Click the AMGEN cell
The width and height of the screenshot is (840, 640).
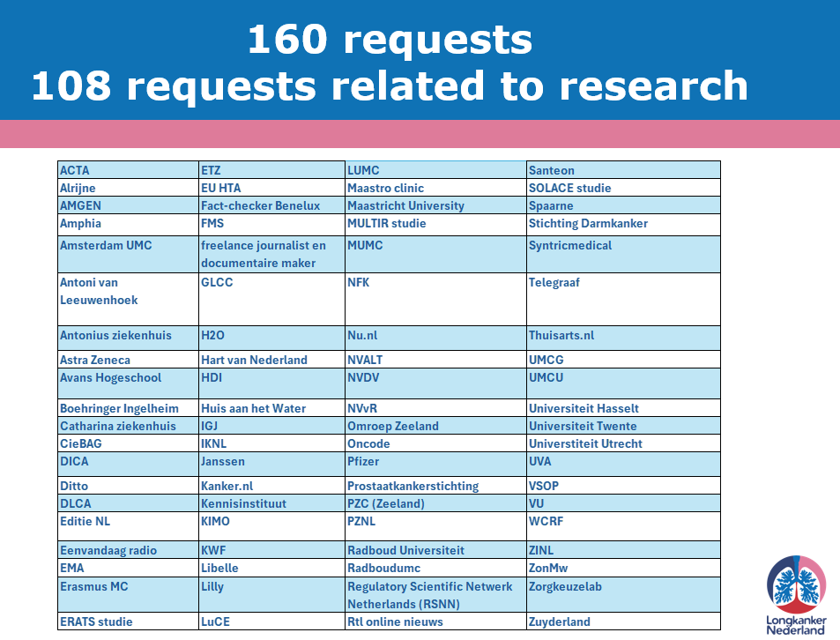[x=128, y=205]
